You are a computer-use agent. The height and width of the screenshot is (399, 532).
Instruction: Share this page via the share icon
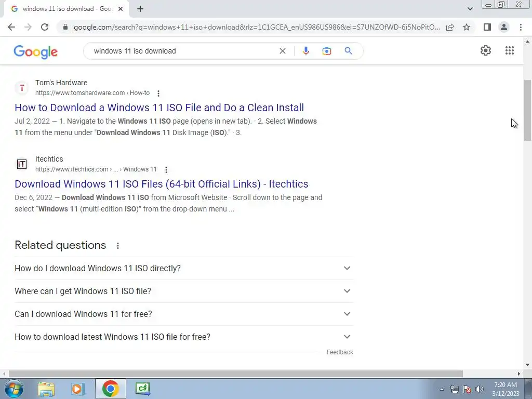pos(450,27)
